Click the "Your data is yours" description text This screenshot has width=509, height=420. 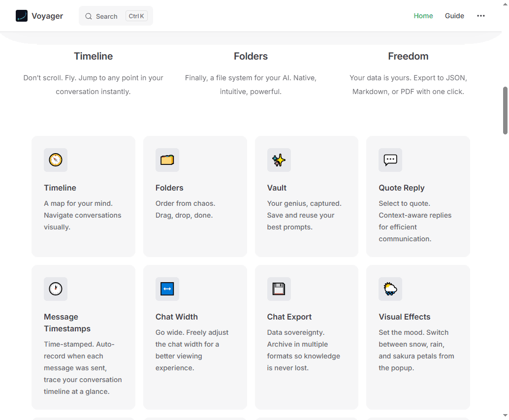tap(408, 85)
